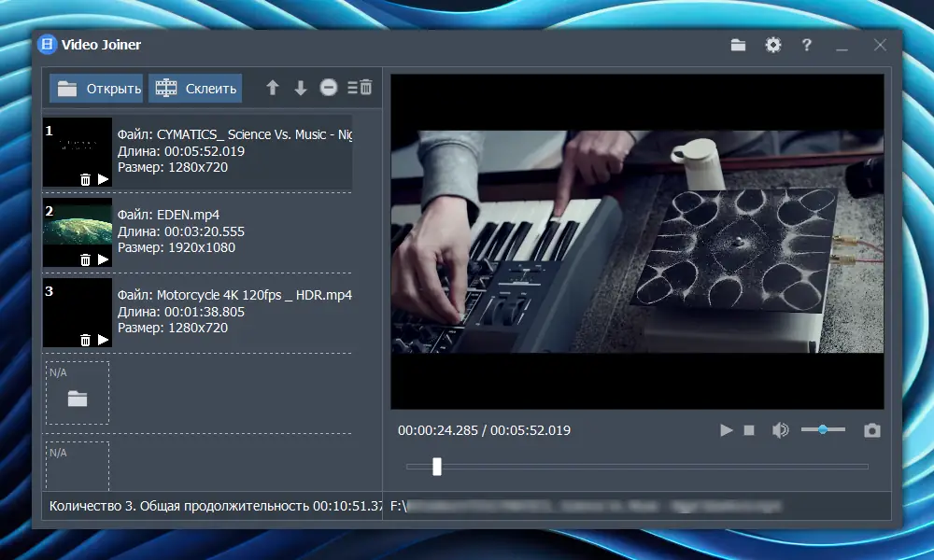Take a snapshot with camera icon
The width and height of the screenshot is (934, 560).
click(x=872, y=430)
